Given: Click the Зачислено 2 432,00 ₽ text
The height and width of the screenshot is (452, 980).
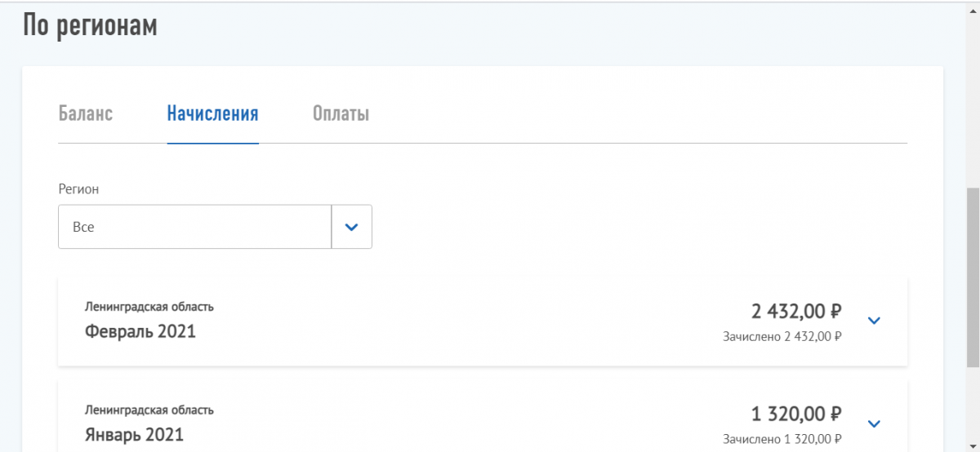Looking at the screenshot, I should point(782,336).
